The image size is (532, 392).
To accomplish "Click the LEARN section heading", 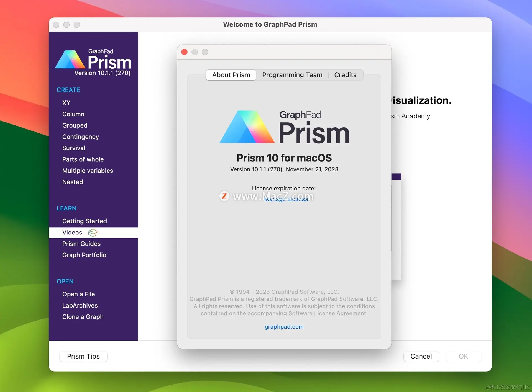I will point(66,208).
